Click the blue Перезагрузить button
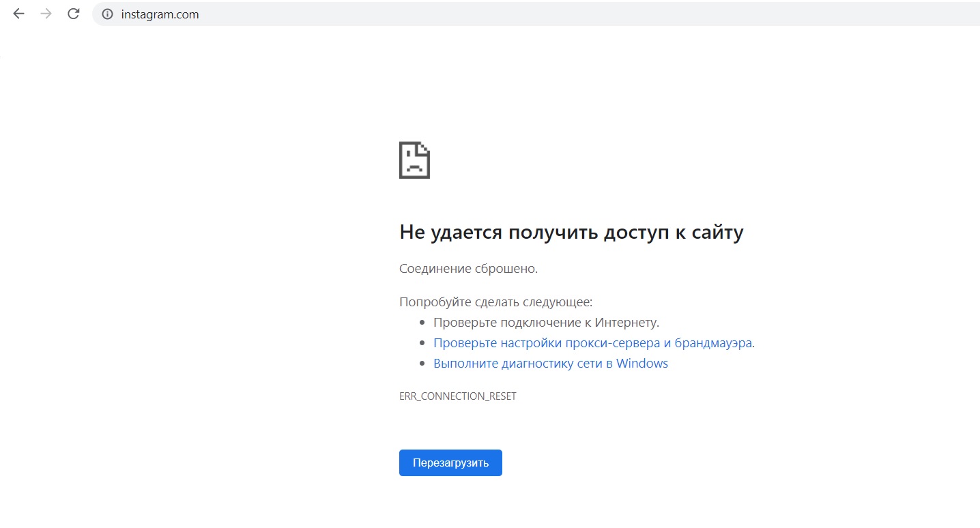Screen dimensions: 980x528 click(450, 463)
